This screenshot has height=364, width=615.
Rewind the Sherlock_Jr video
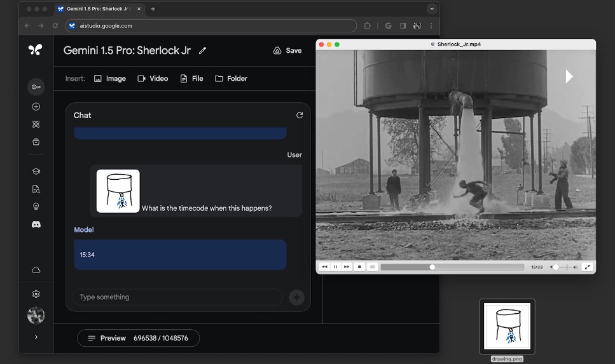[324, 267]
